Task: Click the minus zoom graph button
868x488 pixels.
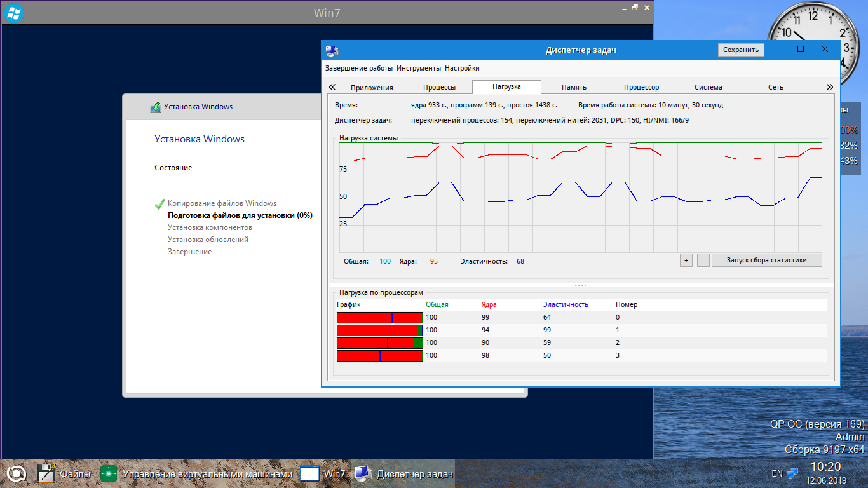Action: 703,260
